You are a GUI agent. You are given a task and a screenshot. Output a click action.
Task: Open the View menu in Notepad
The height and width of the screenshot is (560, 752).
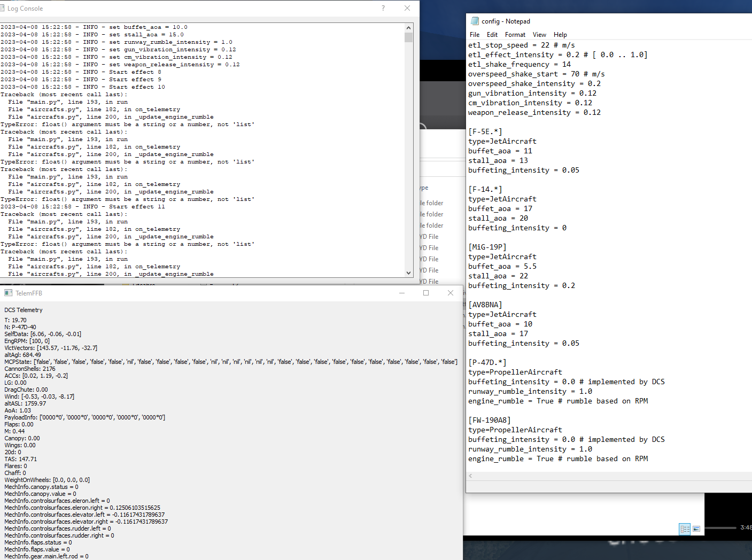(x=540, y=35)
